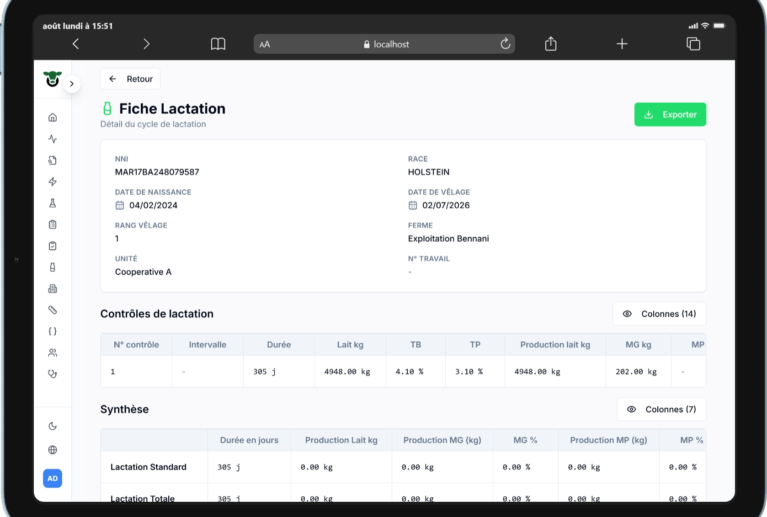Click the Durée en jours column header
This screenshot has height=517, width=767.
[249, 440]
